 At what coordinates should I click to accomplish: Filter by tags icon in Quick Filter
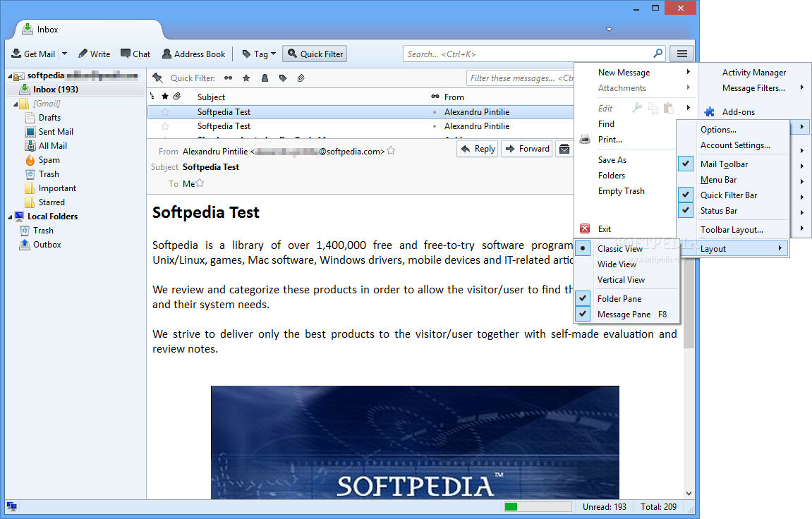(283, 78)
